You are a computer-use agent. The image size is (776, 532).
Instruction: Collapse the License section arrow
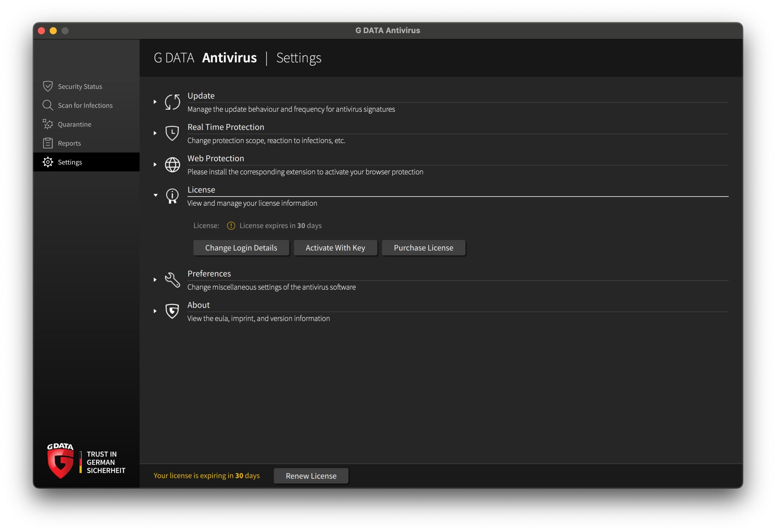(156, 195)
